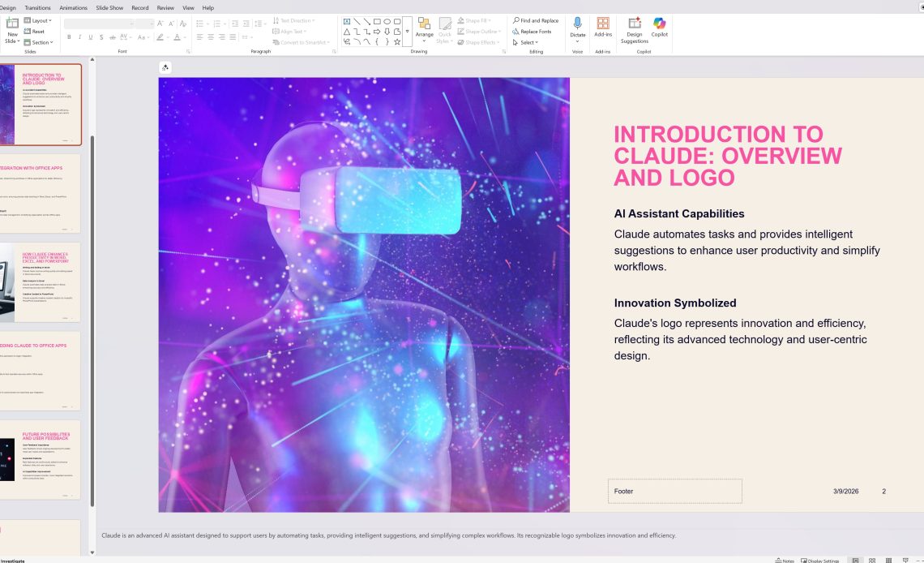Viewport: 924px width, 563px height.
Task: Pick the oval shape from shapes gallery
Action: [x=387, y=21]
